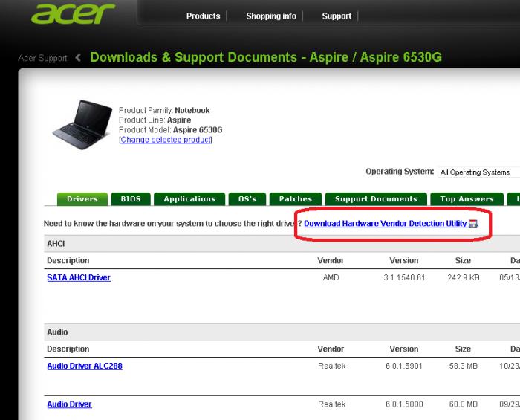Click the 242.9 KB size cell
This screenshot has width=520, height=420.
(464, 277)
